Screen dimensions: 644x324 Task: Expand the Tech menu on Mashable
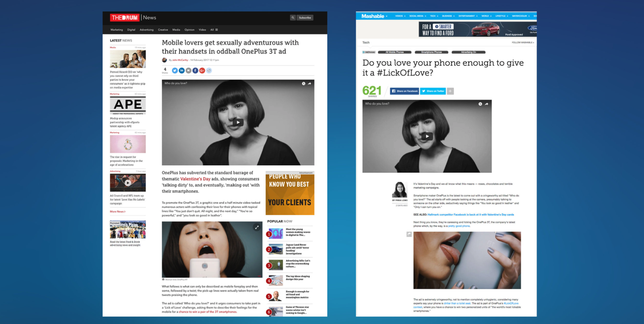434,16
